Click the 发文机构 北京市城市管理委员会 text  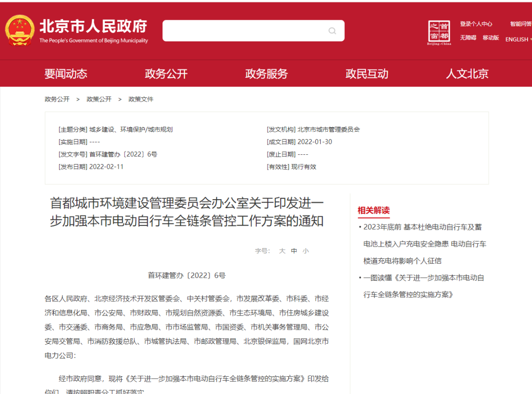pos(313,129)
